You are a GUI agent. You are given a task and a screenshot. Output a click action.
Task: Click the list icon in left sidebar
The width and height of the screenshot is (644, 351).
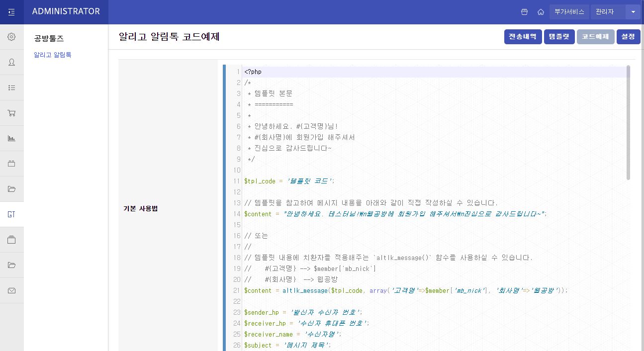pyautogui.click(x=11, y=87)
